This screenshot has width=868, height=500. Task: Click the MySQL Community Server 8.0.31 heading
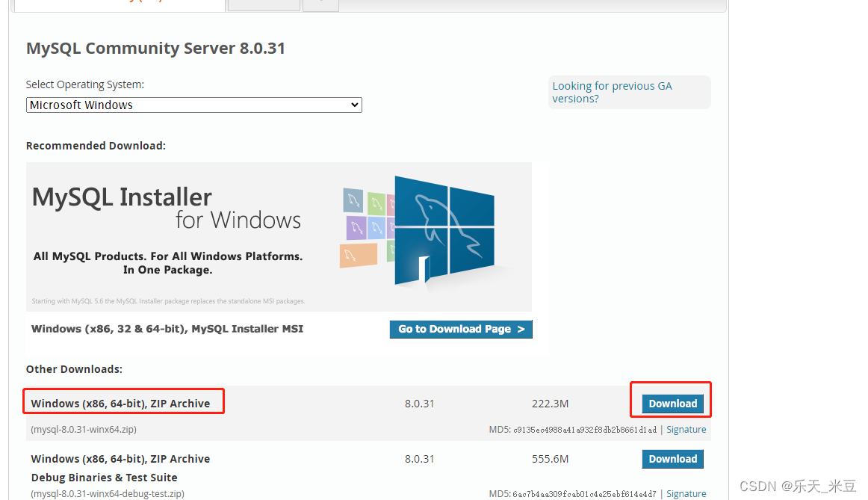pos(155,48)
